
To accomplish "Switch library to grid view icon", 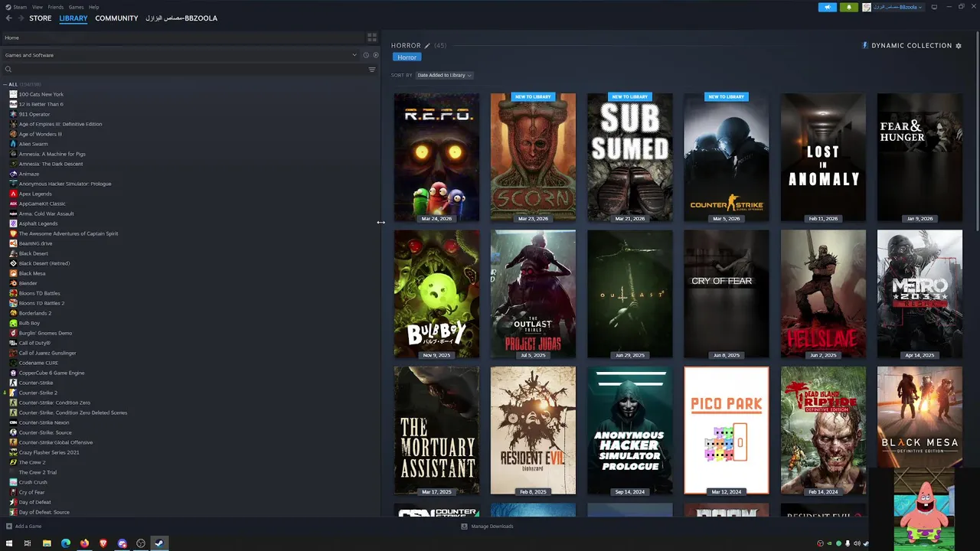I will click(x=372, y=37).
